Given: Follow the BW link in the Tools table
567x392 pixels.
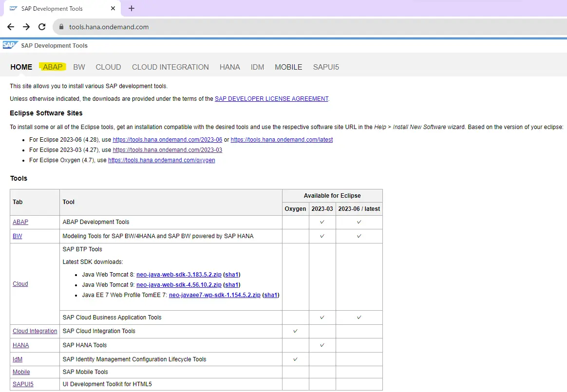Looking at the screenshot, I should pos(18,236).
